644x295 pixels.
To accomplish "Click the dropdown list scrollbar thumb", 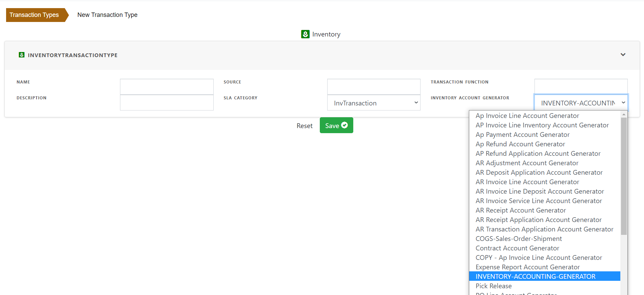I will tap(624, 176).
